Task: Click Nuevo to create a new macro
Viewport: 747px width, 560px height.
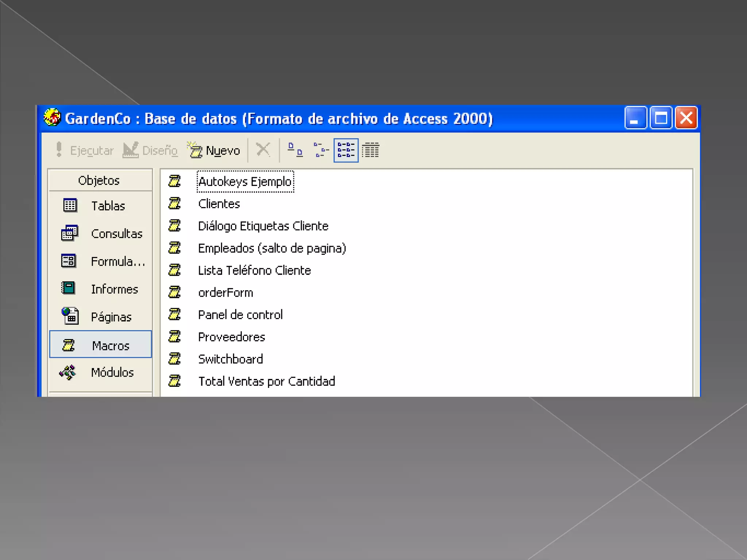Action: pos(214,150)
